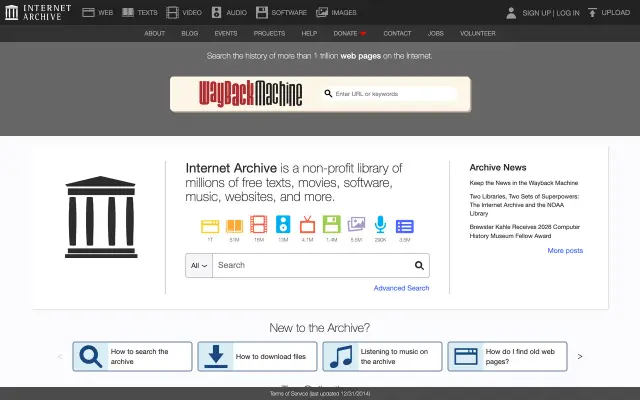Viewport: 640px width, 400px height.
Task: Select the red film video icon (16M)
Action: (259, 224)
